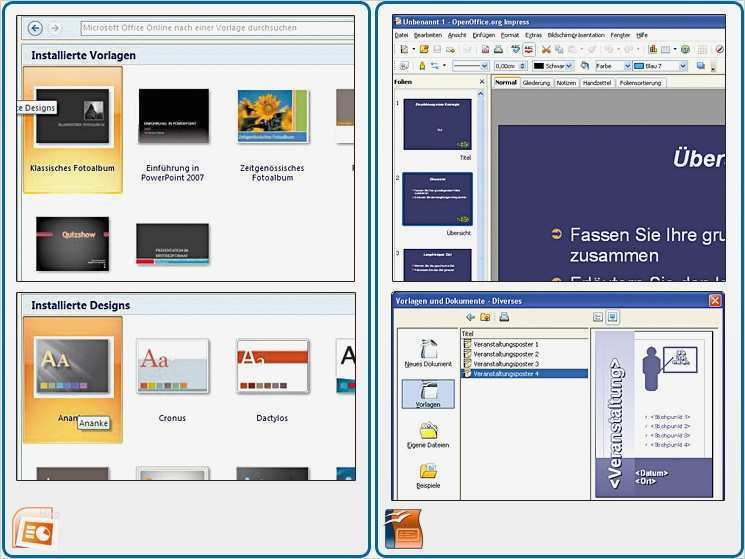Expand the New document dropdown arrow
Image resolution: width=745 pixels, height=559 pixels.
[x=413, y=49]
